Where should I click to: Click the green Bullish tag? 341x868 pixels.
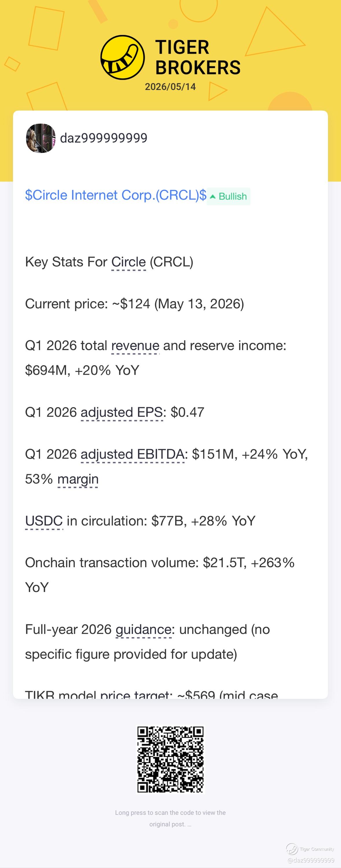pyautogui.click(x=228, y=196)
